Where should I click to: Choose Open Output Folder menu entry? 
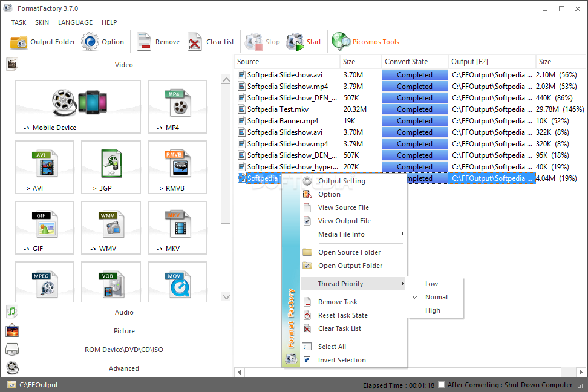coord(353,266)
